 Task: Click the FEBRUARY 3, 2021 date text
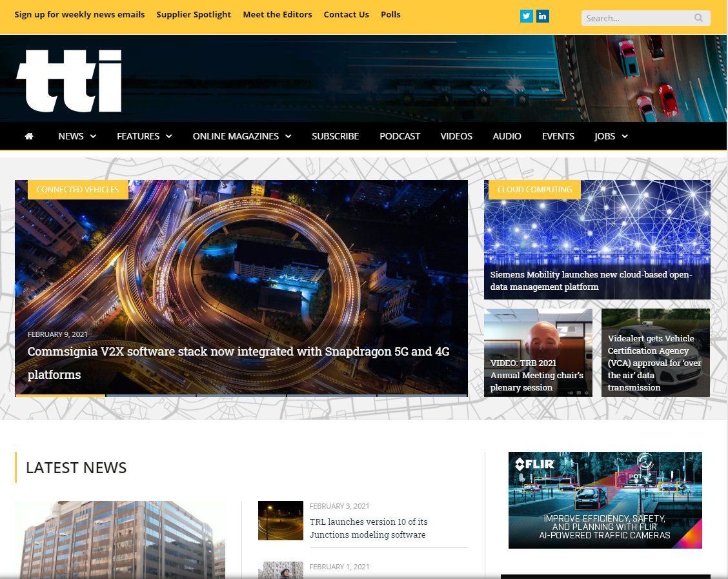tap(339, 506)
